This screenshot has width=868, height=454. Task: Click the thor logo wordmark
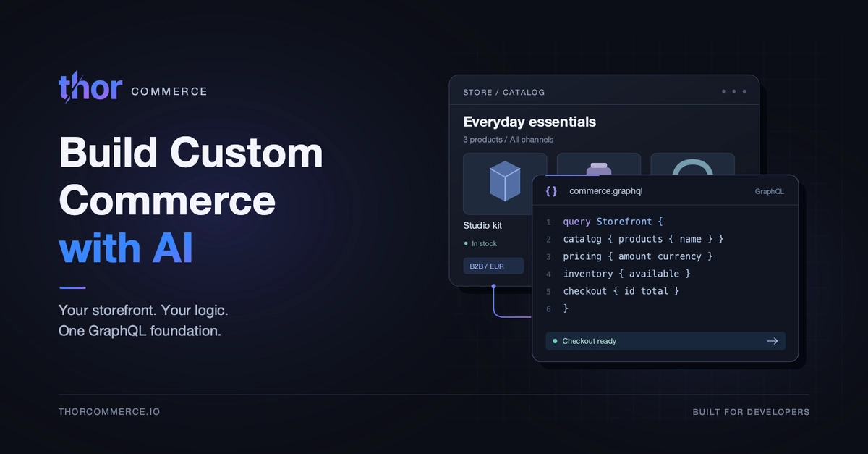90,87
